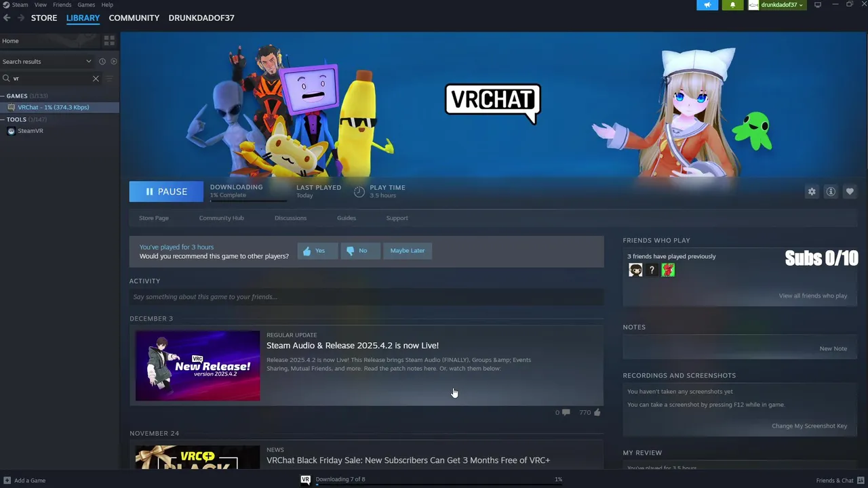Image resolution: width=868 pixels, height=488 pixels.
Task: Open the Help menu
Action: (x=107, y=5)
